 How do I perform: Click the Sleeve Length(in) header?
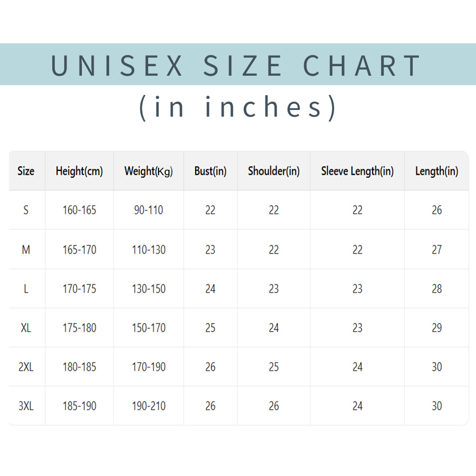[x=357, y=171]
